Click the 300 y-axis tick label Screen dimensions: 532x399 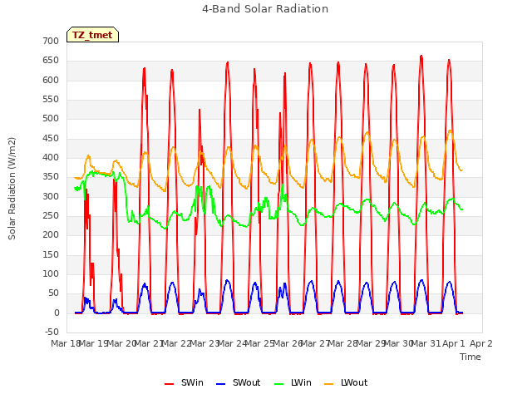(x=51, y=196)
